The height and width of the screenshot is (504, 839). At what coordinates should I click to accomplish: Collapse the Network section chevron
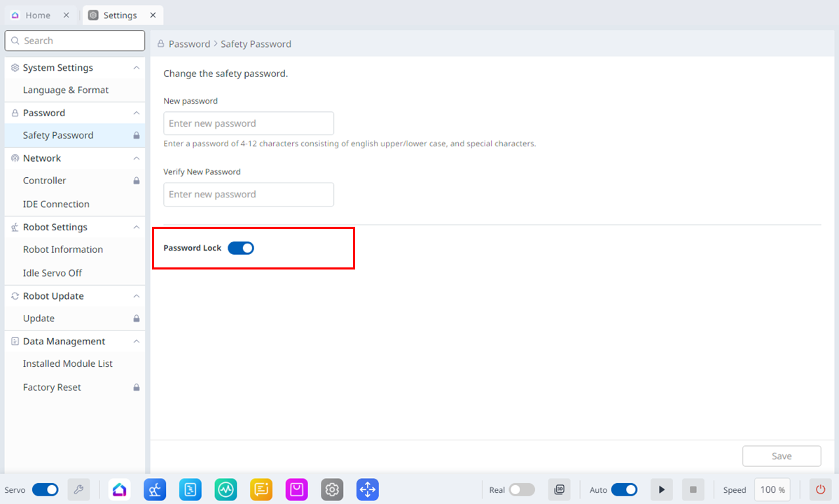click(x=137, y=158)
